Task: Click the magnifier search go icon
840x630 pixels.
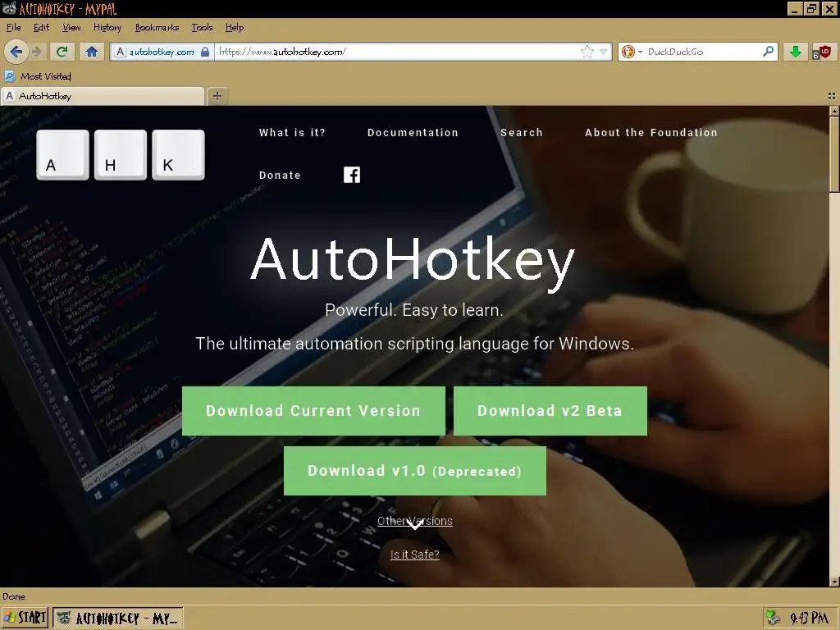Action: [768, 52]
